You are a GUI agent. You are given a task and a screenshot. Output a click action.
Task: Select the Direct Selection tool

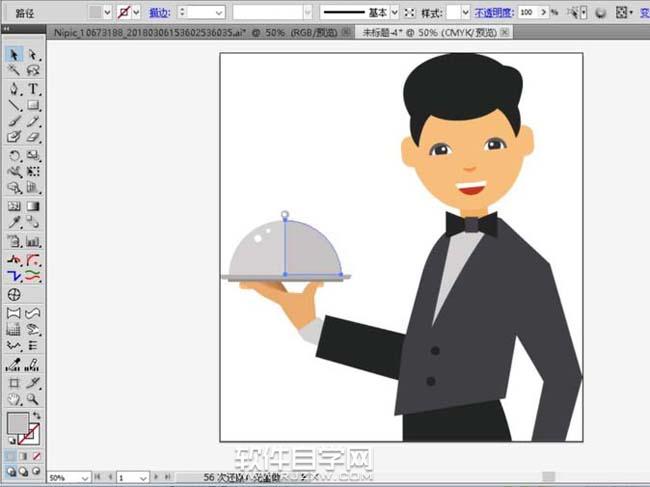click(x=32, y=54)
